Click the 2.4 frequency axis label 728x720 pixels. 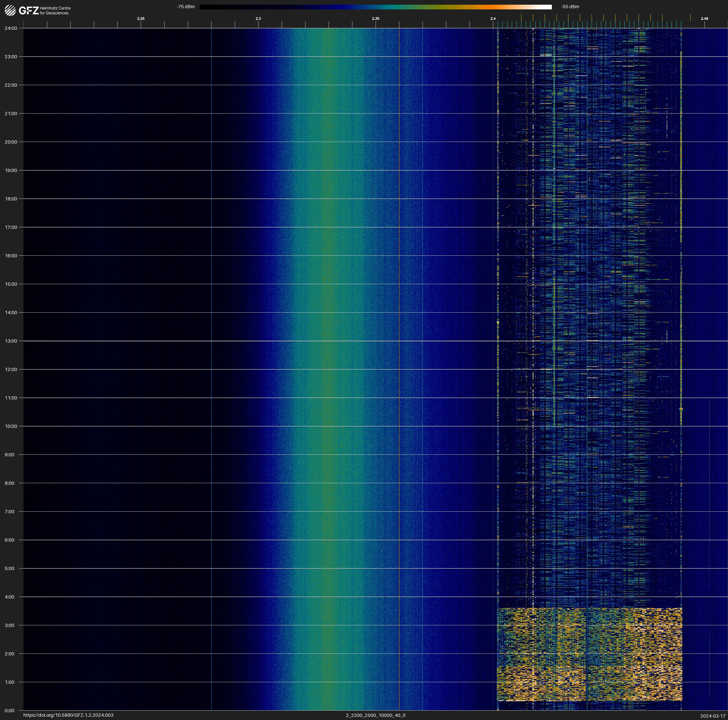[493, 19]
